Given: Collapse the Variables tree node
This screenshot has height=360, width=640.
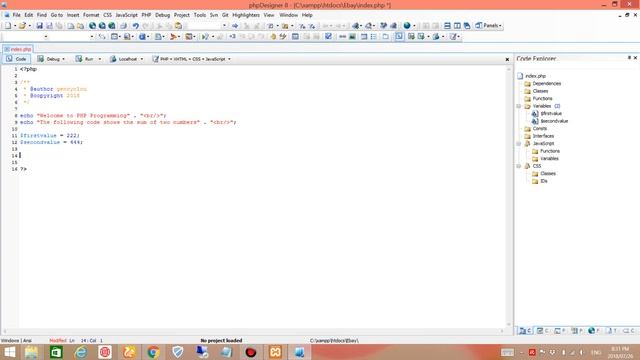Looking at the screenshot, I should click(x=519, y=106).
